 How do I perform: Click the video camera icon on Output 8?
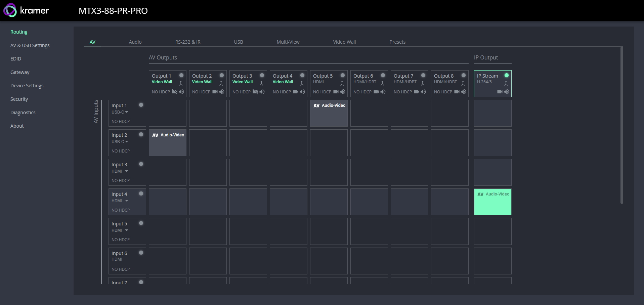[x=457, y=92]
